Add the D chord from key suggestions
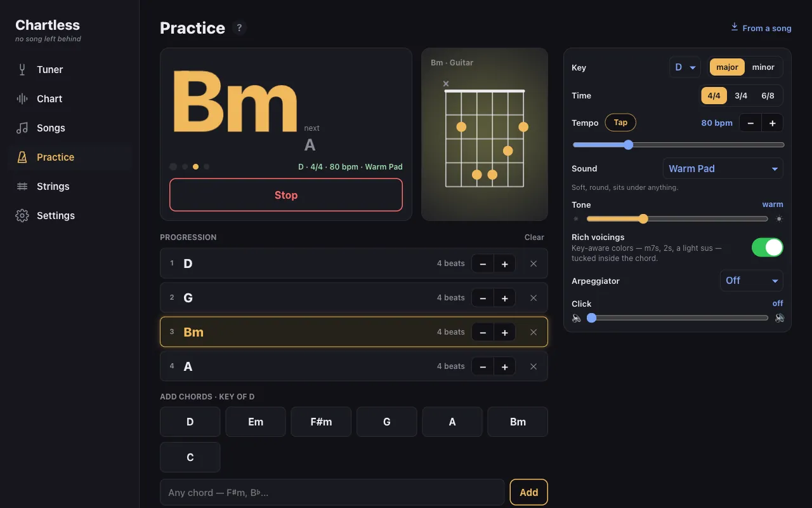 coord(190,422)
